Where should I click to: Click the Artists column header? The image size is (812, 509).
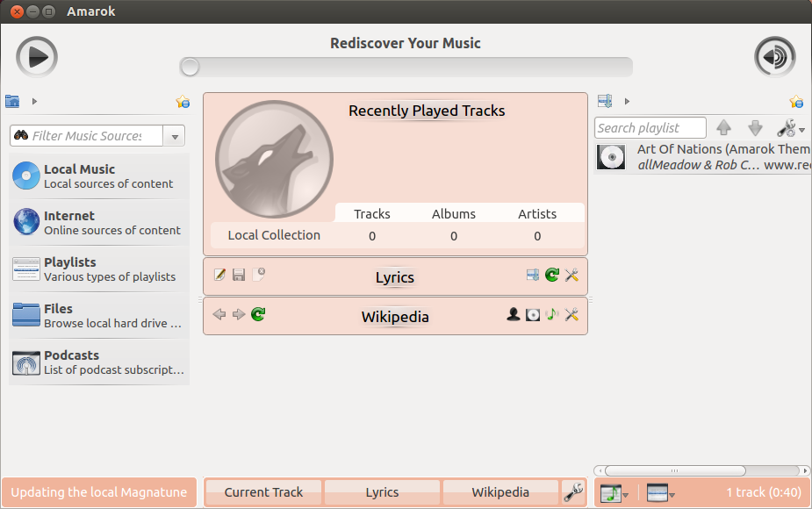click(537, 214)
